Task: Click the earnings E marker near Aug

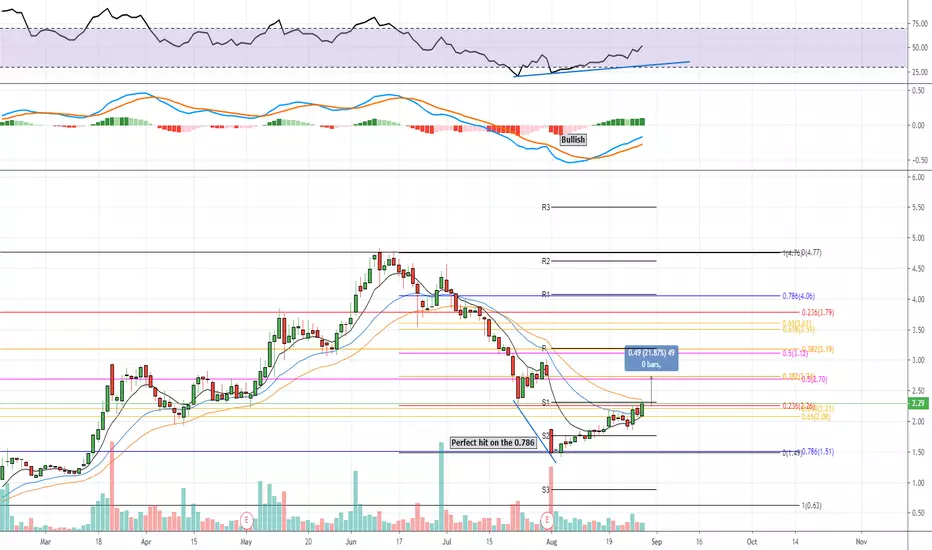Action: click(x=547, y=520)
